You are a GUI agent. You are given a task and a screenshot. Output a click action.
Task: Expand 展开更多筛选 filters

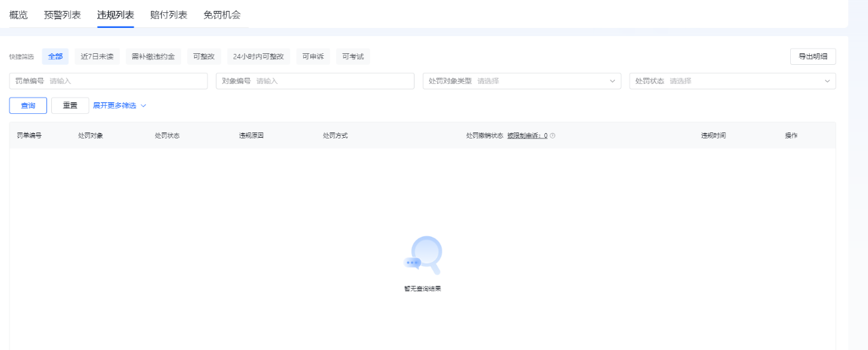[x=120, y=106]
